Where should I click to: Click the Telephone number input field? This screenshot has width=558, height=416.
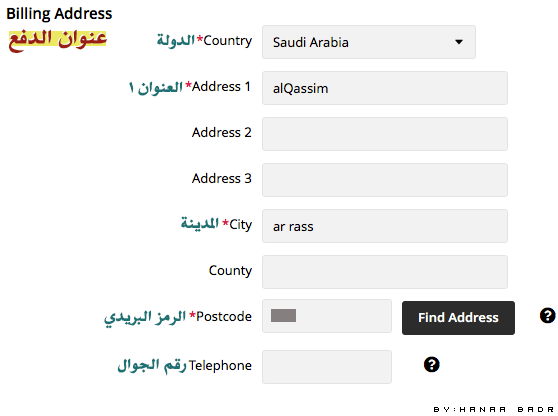tap(327, 367)
